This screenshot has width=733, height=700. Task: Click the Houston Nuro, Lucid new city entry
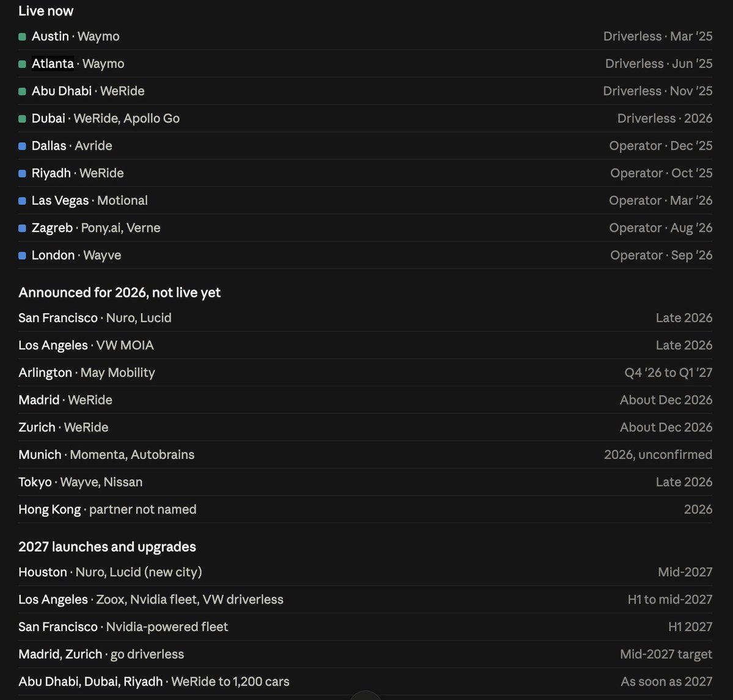click(365, 572)
